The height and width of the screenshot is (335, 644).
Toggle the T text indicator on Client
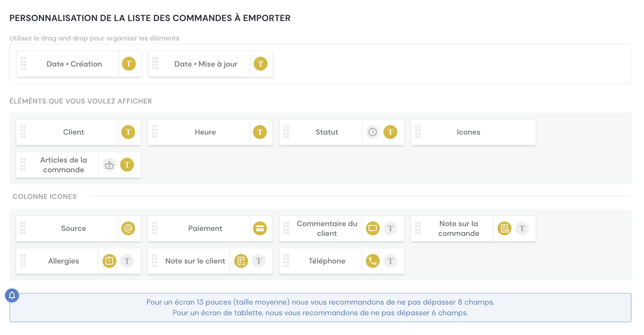click(128, 132)
